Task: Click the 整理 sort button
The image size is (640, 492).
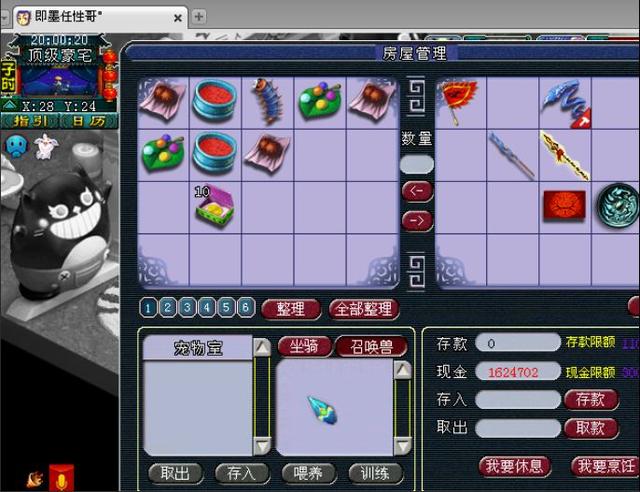Action: (291, 309)
